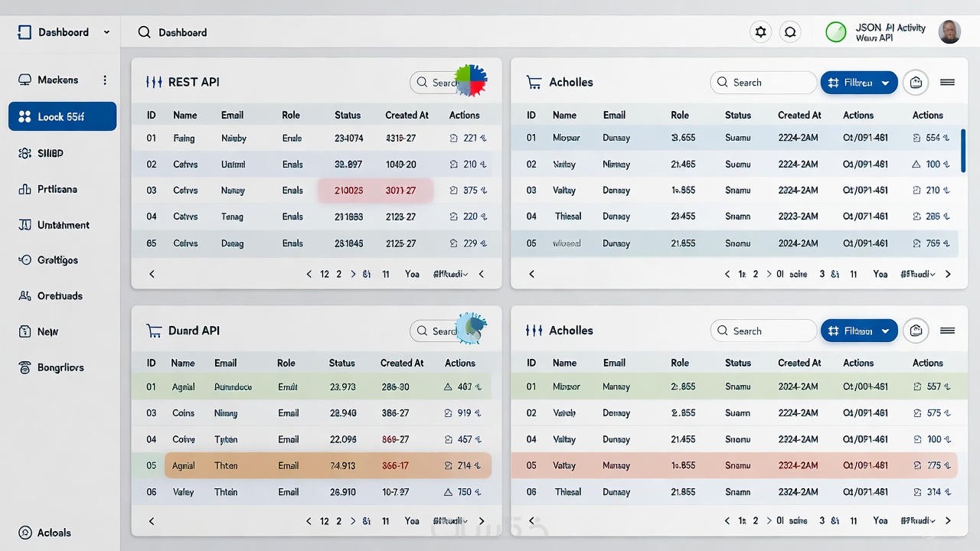Open the hamburger menu in top Acholles panel
Image resolution: width=980 pixels, height=551 pixels.
[x=947, y=82]
